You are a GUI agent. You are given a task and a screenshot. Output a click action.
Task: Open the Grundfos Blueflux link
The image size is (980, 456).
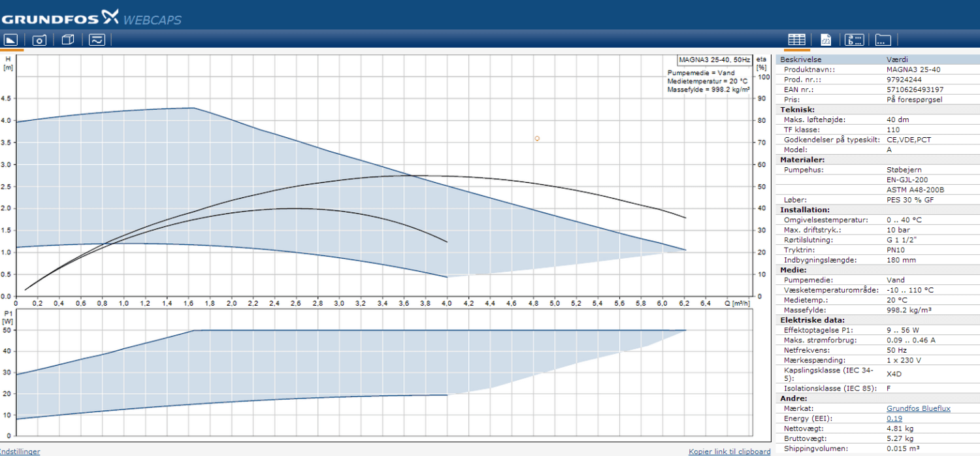point(918,408)
